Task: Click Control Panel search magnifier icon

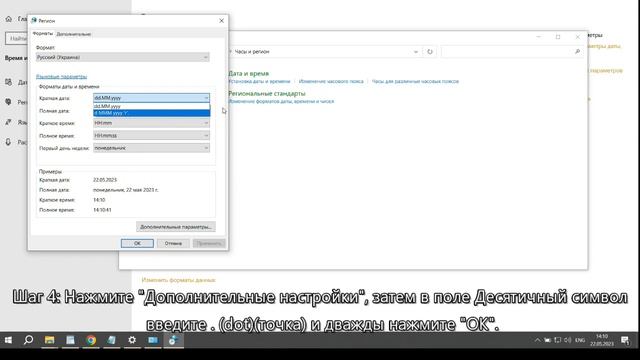Action: tap(577, 51)
